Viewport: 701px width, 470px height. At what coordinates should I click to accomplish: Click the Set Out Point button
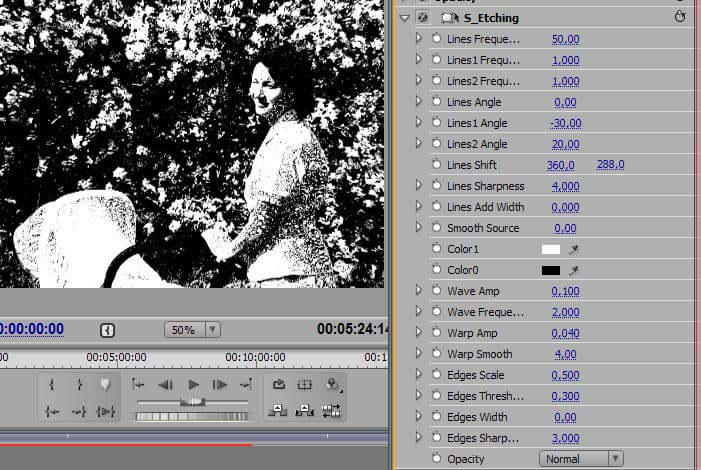coord(80,384)
